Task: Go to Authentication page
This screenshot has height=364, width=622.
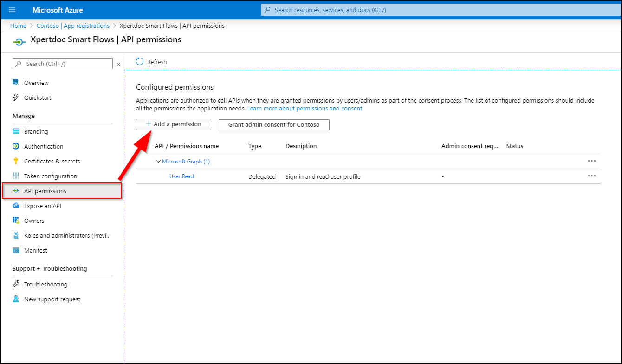Action: click(x=44, y=146)
